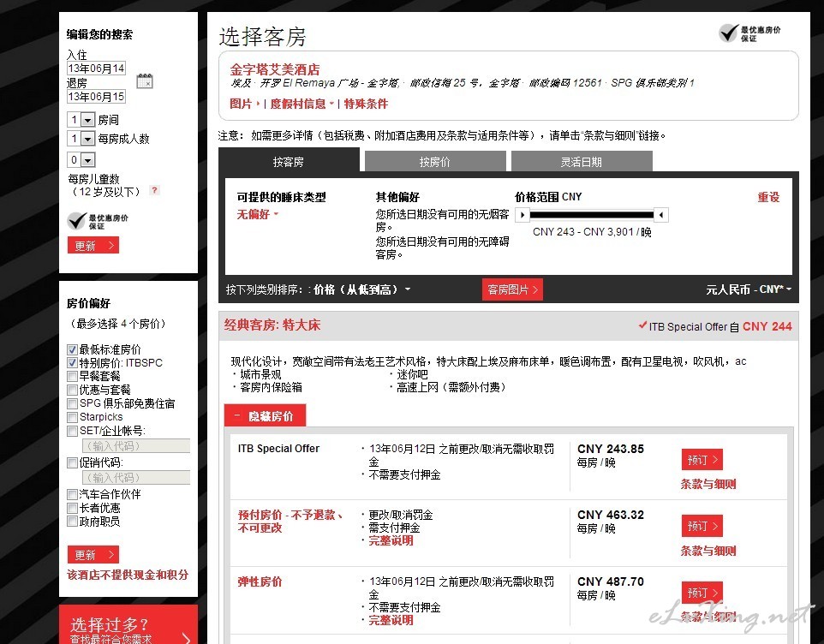Open 金字塔艾美酒店 hotel link

(275, 69)
